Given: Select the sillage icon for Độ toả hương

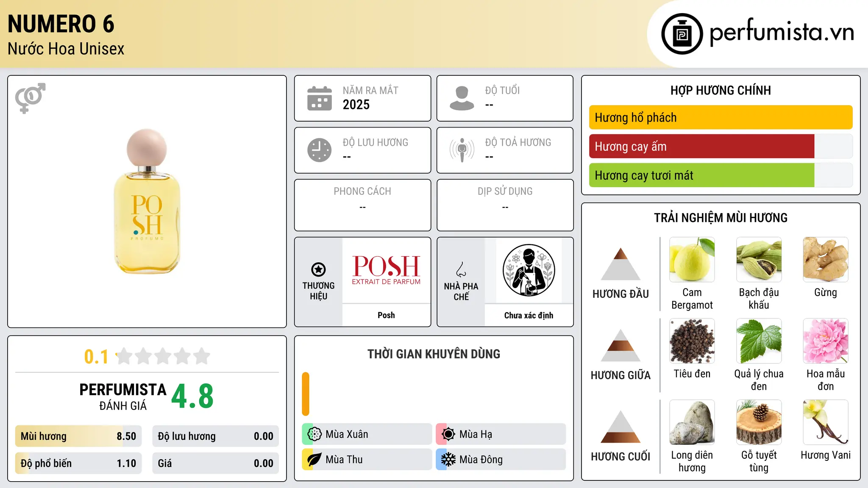Looking at the screenshot, I should click(462, 150).
